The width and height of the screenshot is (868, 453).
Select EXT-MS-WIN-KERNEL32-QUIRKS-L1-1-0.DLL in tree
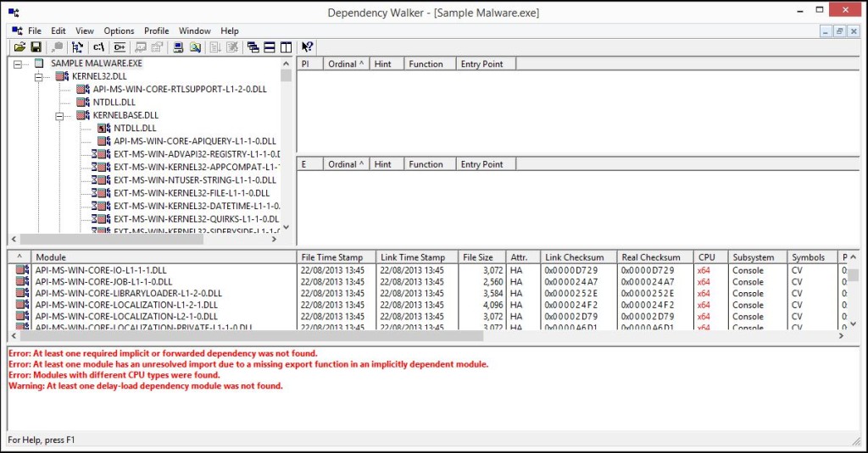[x=197, y=219]
